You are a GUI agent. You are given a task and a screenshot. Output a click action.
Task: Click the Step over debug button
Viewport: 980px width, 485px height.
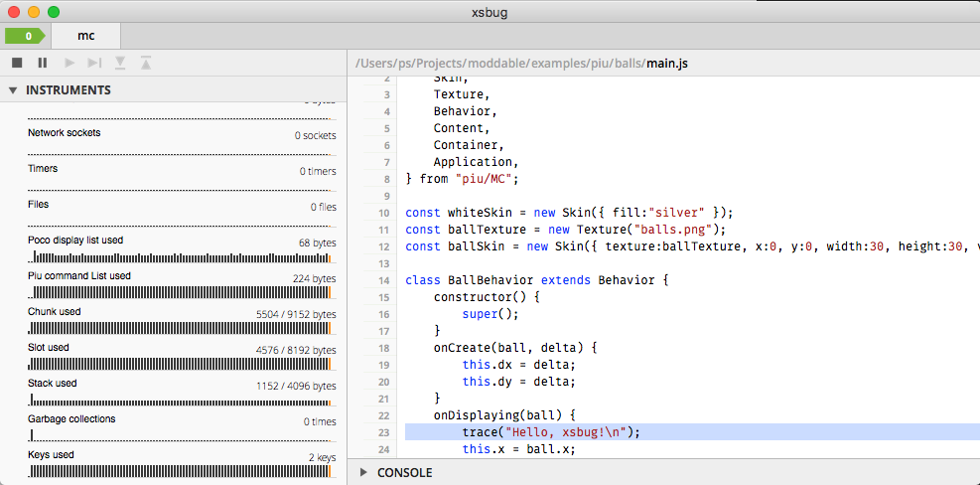[94, 63]
